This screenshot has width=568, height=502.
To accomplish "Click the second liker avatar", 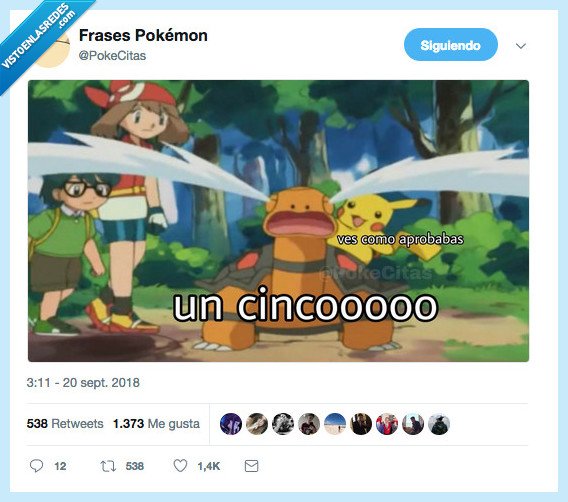I will click(257, 424).
